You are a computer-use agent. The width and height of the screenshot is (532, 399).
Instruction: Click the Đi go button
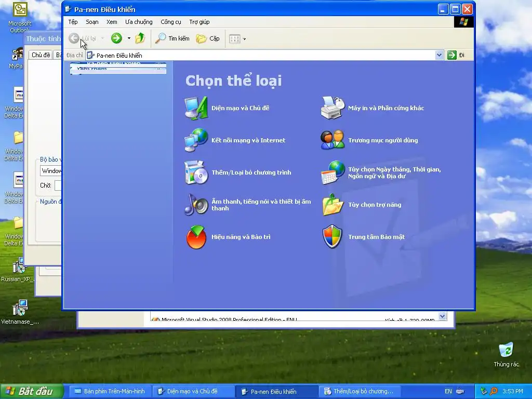coord(456,55)
